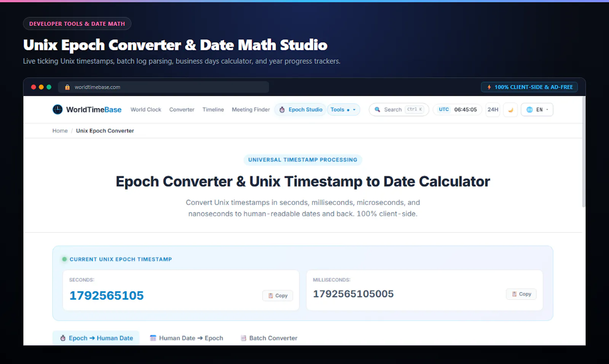This screenshot has height=364, width=609.
Task: Click the seconds value 1792565105
Action: click(x=107, y=296)
